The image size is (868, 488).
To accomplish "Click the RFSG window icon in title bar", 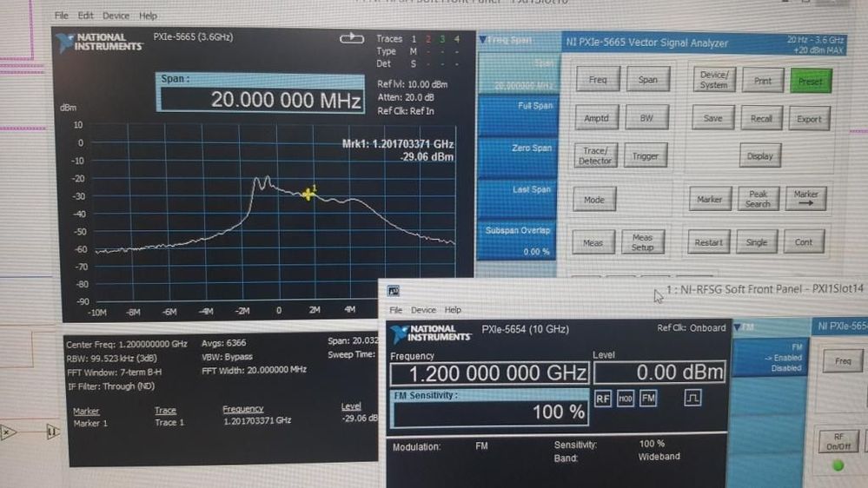I will [x=393, y=291].
